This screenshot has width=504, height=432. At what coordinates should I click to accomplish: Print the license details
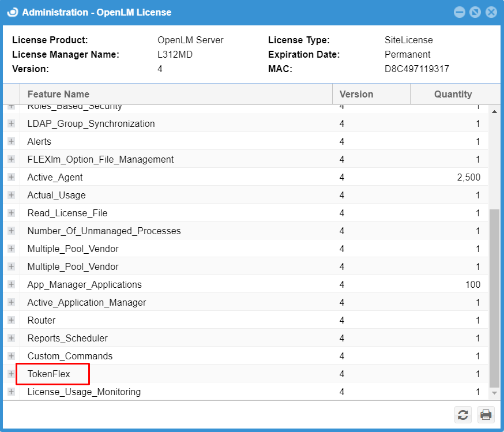(486, 415)
